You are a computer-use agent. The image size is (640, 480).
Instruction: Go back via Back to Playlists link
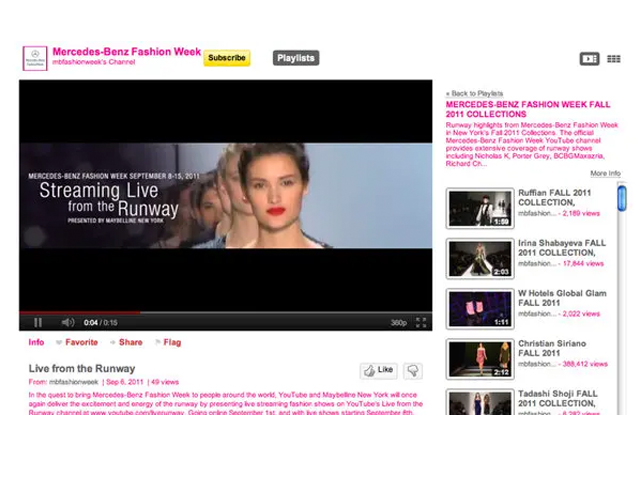click(x=475, y=92)
